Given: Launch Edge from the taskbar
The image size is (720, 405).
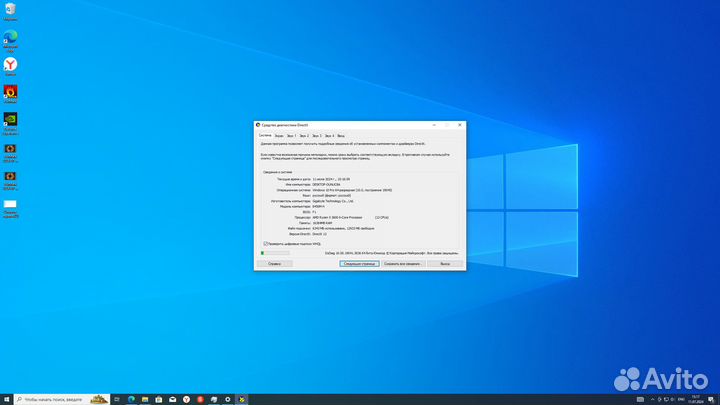Looking at the screenshot, I should tap(131, 399).
